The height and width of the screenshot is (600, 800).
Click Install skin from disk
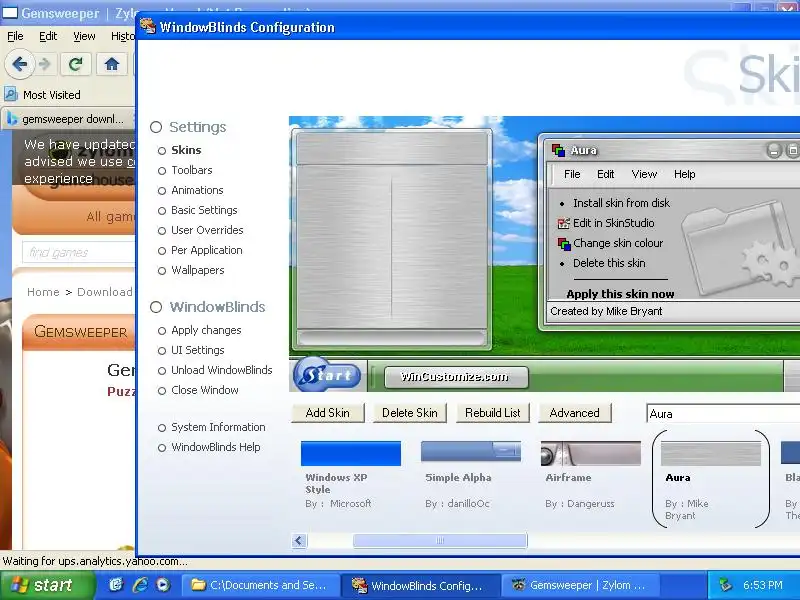tap(621, 203)
